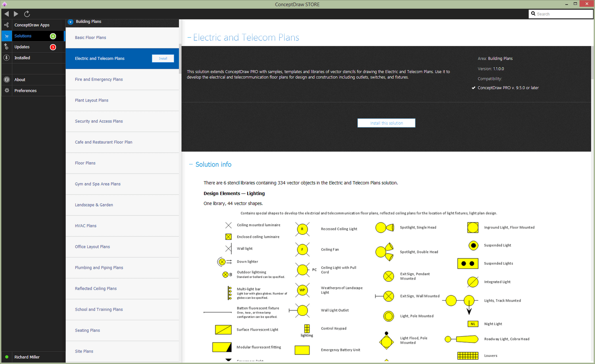The width and height of the screenshot is (595, 364).
Task: Go forward with the right arrow button
Action: [x=16, y=14]
